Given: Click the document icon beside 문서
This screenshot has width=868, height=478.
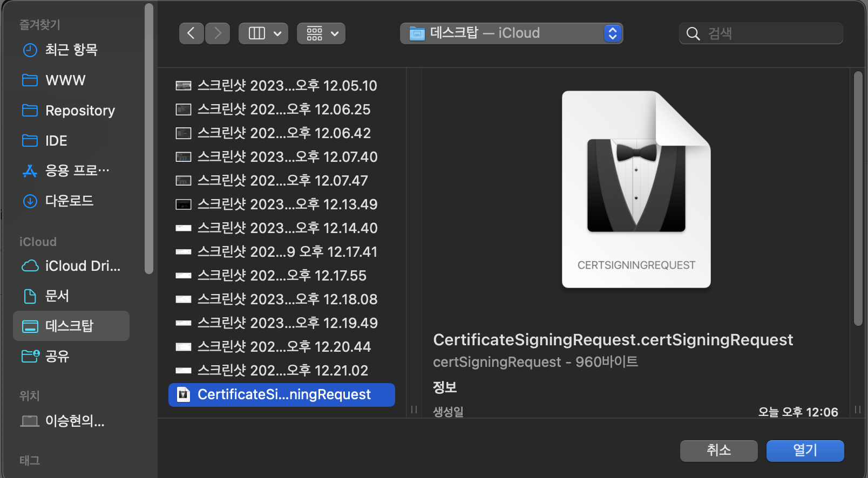Looking at the screenshot, I should click(x=30, y=296).
